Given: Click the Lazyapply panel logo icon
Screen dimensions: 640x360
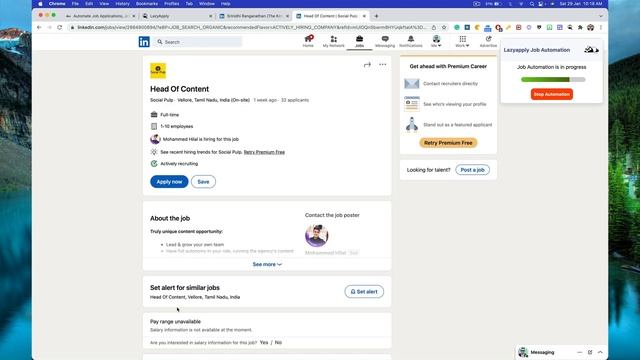Looking at the screenshot, I should click(591, 50).
